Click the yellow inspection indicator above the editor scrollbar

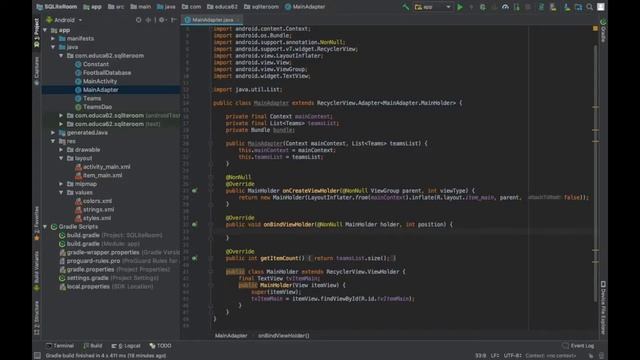pos(595,29)
